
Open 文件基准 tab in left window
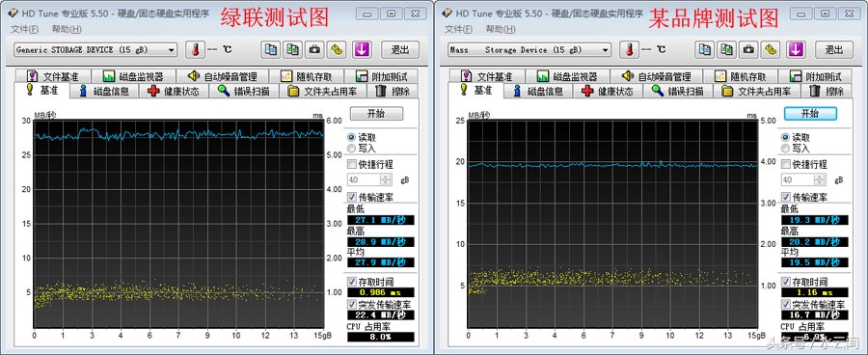53,76
